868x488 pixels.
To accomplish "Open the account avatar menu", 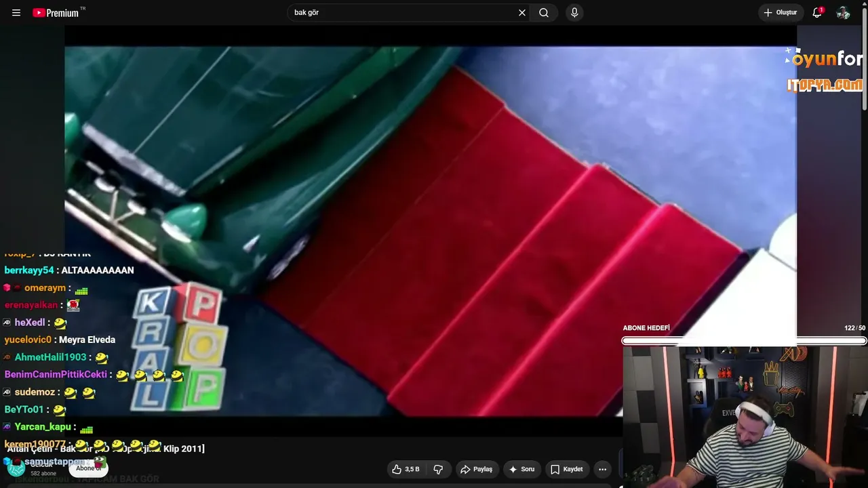I will tap(843, 13).
